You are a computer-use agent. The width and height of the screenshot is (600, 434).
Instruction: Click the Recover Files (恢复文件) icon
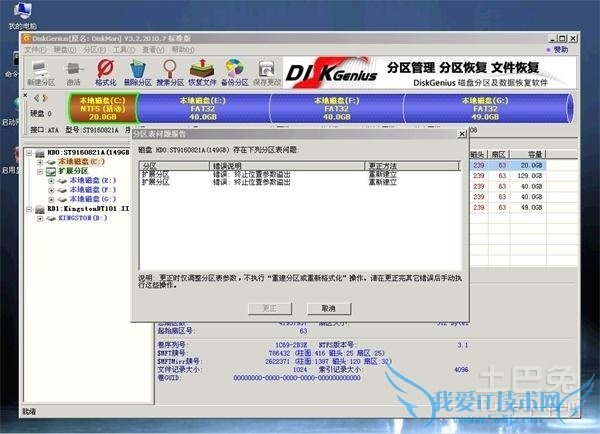[202, 73]
